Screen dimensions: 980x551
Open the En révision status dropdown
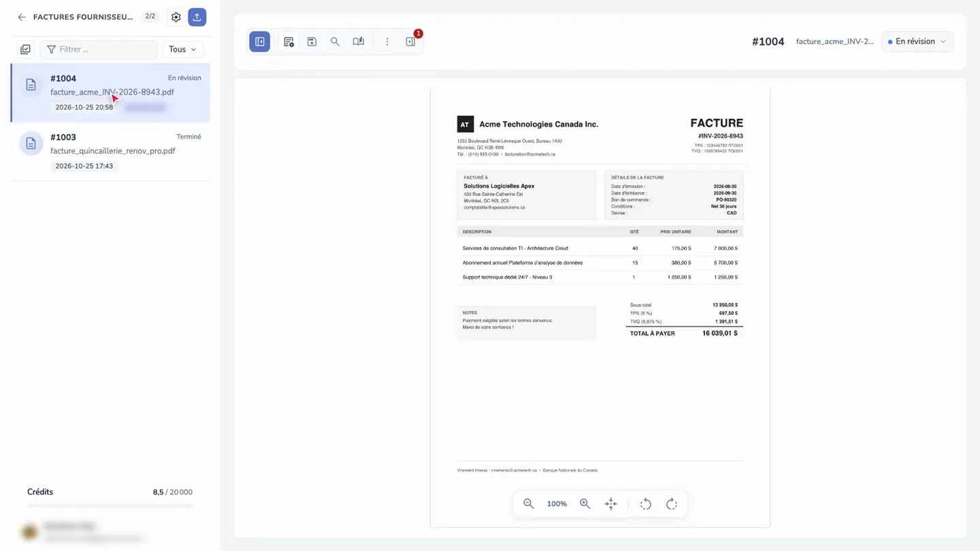917,41
